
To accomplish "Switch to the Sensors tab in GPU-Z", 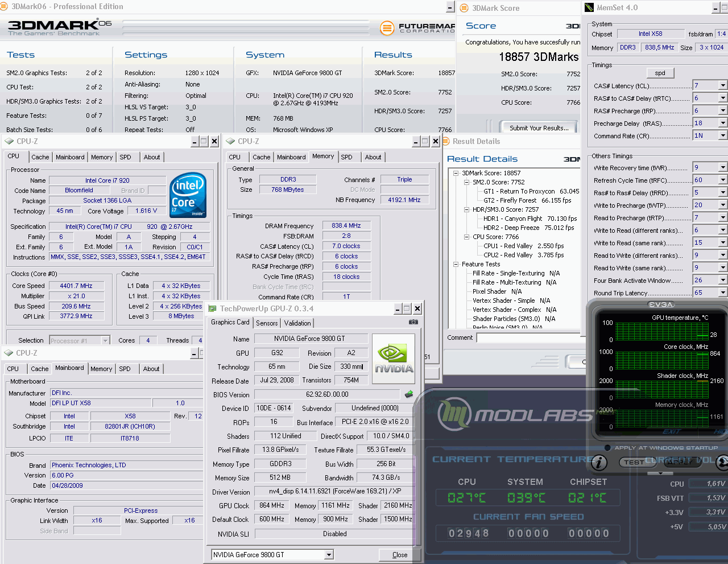I will pyautogui.click(x=267, y=323).
